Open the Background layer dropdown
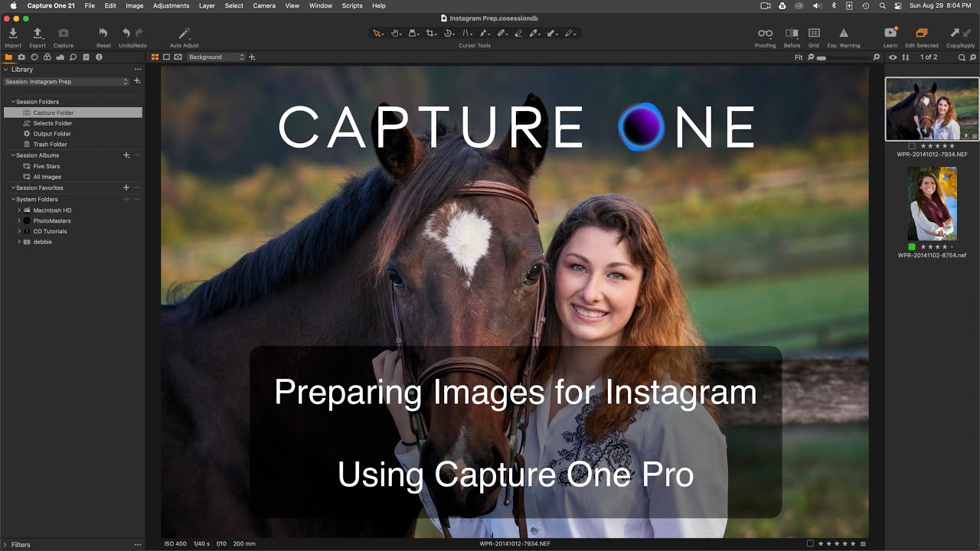The height and width of the screenshot is (551, 980). tap(216, 57)
